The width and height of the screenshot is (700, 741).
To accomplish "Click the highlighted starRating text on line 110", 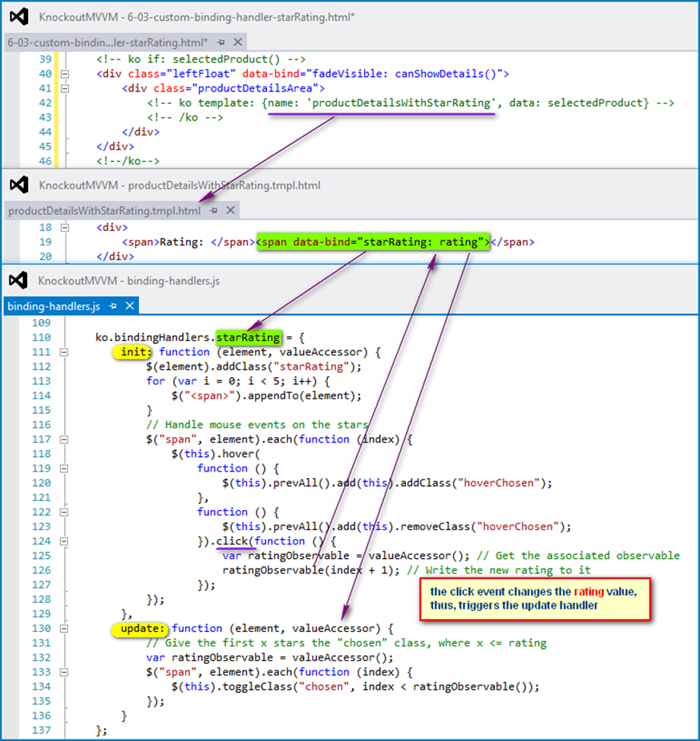I will point(249,338).
